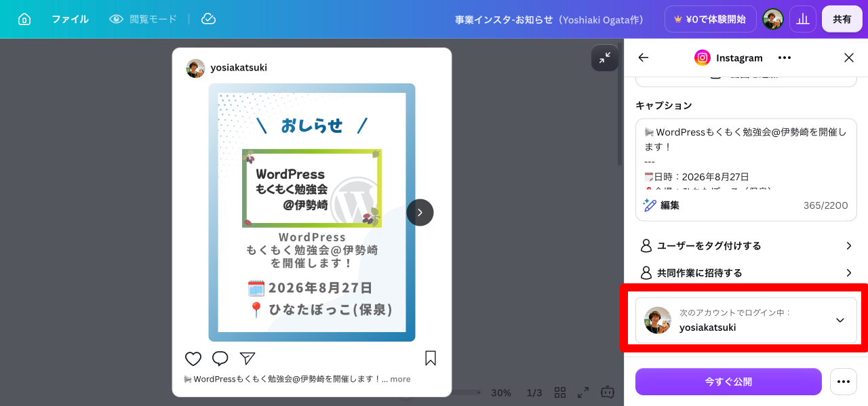Click the 1/3 page indicator
868x406 pixels.
534,392
